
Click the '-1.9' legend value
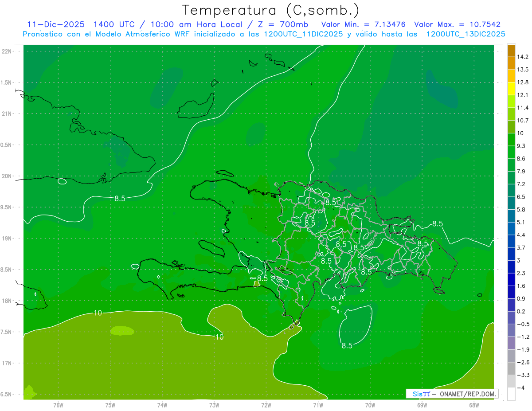coord(523,349)
